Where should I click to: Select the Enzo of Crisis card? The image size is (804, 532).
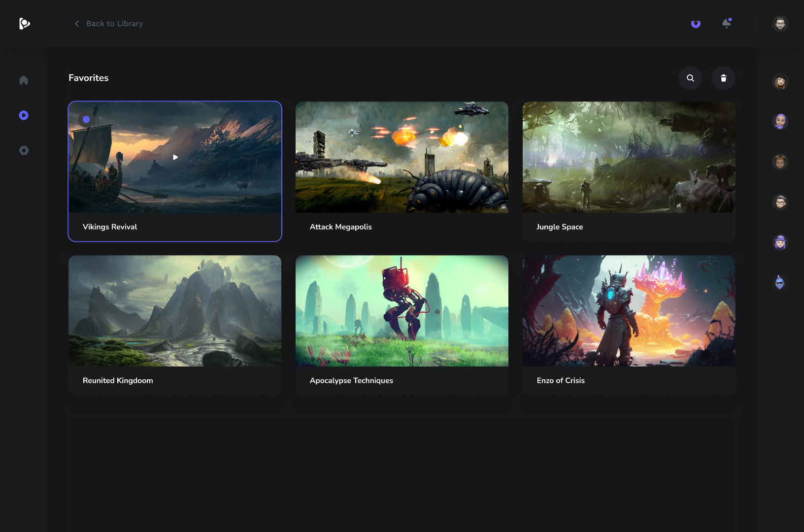[x=629, y=324]
